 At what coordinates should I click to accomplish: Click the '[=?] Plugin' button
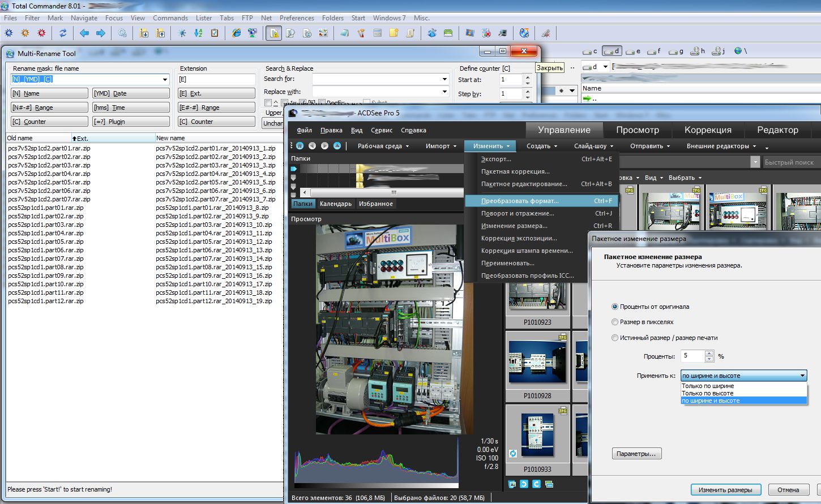point(131,122)
